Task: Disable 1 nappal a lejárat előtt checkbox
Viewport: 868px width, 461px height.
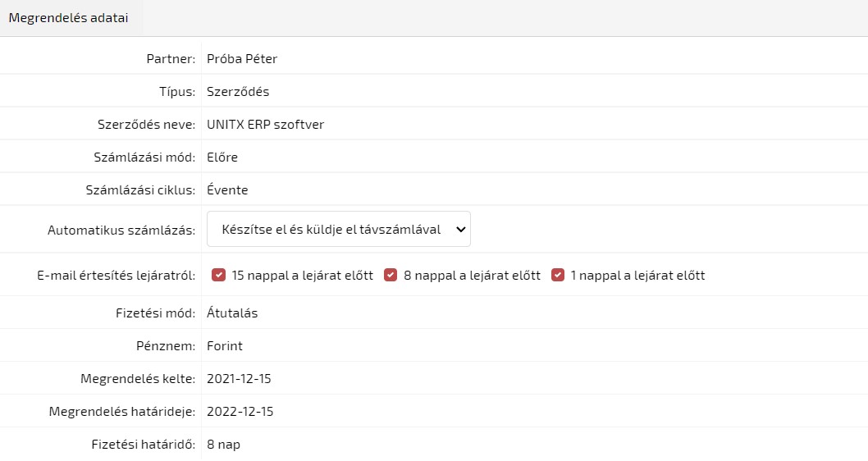Action: [x=558, y=276]
